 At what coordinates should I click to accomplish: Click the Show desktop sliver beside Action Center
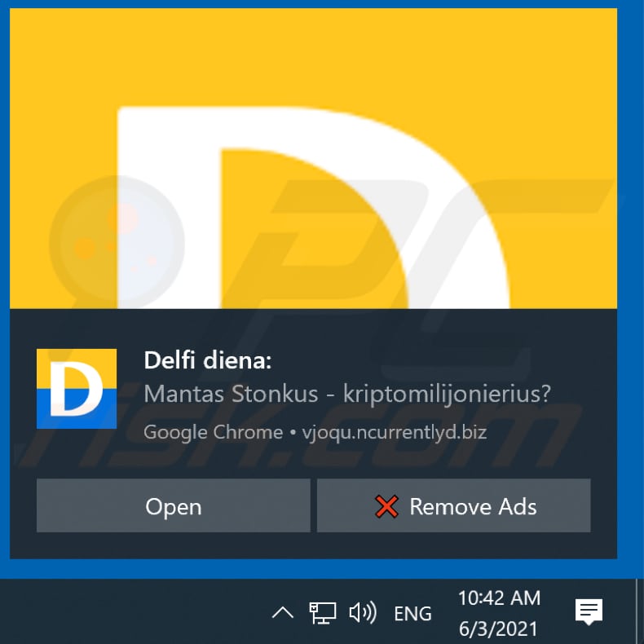[639, 611]
